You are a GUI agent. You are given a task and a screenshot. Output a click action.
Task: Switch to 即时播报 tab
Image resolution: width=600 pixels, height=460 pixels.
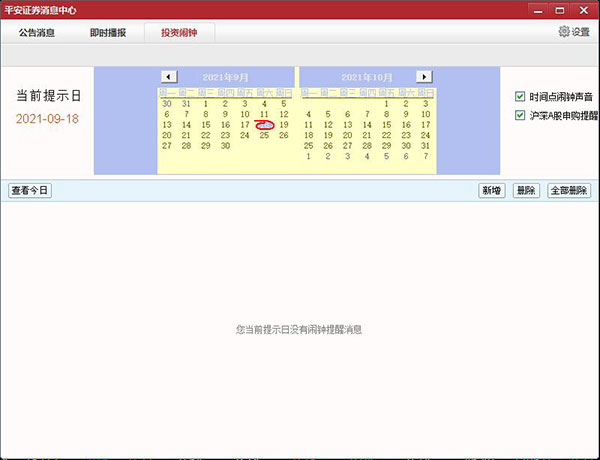[x=108, y=33]
